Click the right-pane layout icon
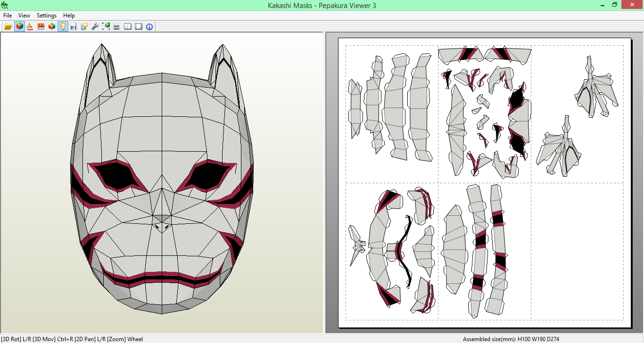 click(x=139, y=26)
